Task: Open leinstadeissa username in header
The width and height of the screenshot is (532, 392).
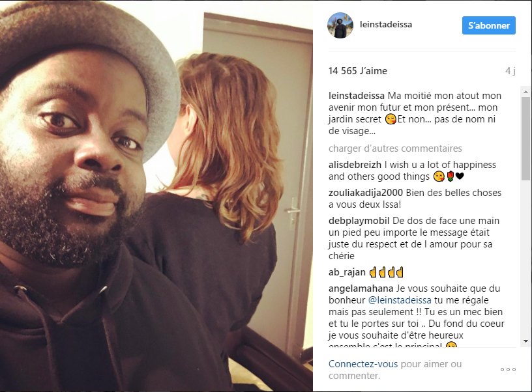Action: pos(386,24)
